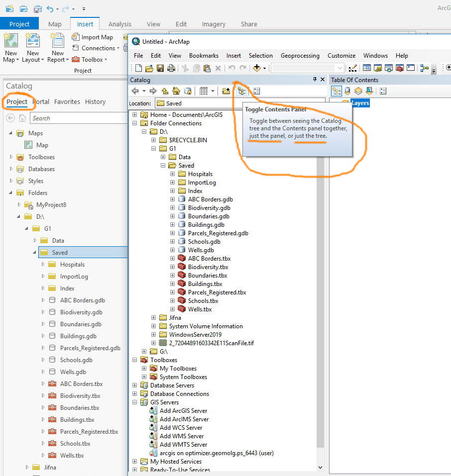Expand MyProject8 folder in ArcGIS Pro Catalog
451x476 pixels.
19,204
